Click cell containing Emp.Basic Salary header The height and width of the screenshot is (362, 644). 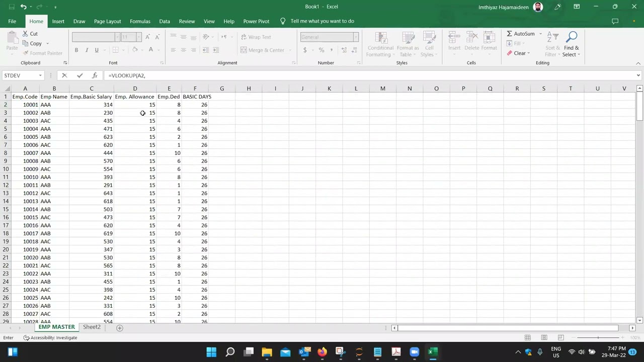click(x=91, y=97)
